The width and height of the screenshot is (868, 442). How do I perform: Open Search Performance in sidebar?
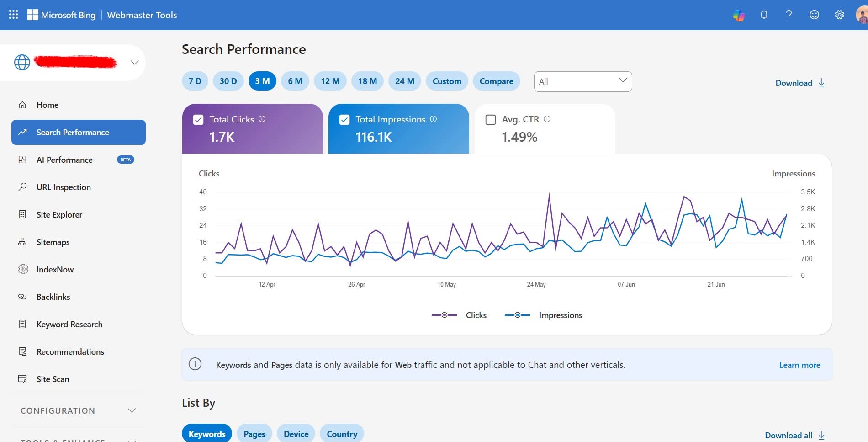[79, 132]
